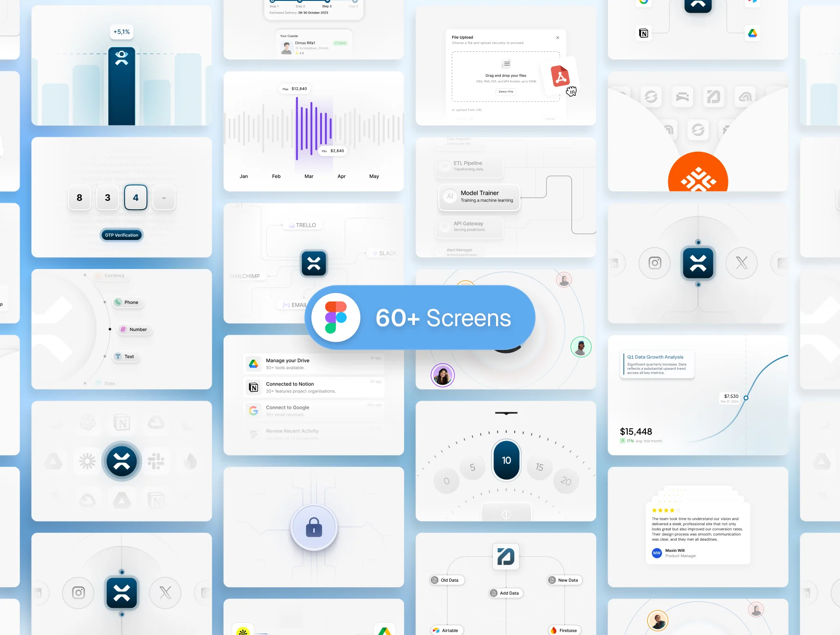Click the 'or upload from URL' text
The width and height of the screenshot is (840, 635).
467,110
